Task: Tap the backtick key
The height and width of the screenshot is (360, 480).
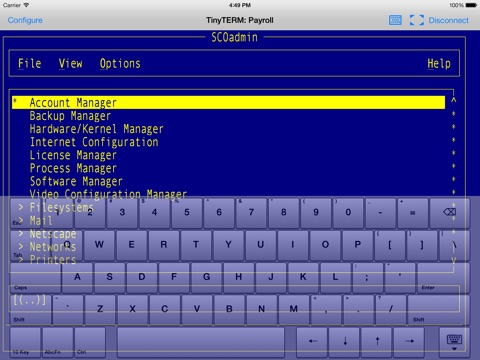Action: (x=68, y=309)
